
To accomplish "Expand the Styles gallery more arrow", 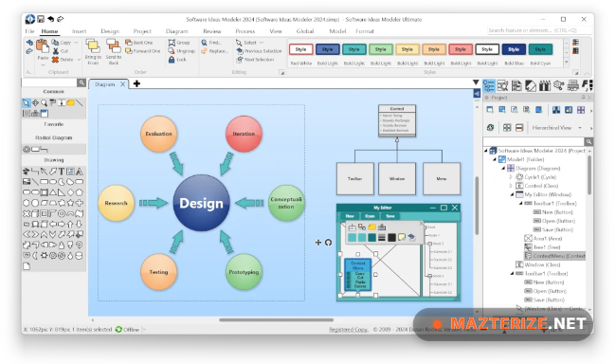I will tap(567, 63).
